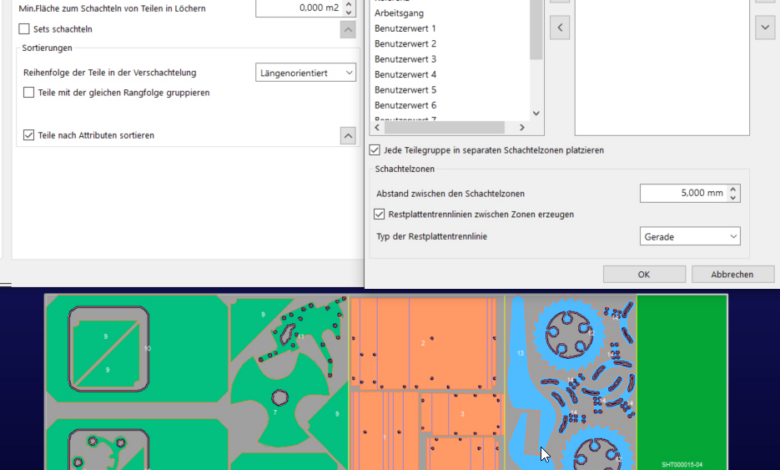Screen dimensions: 780x470
Task: Open the Reihenfolge der Teile dropdown (Längenorientiert)
Action: [305, 73]
